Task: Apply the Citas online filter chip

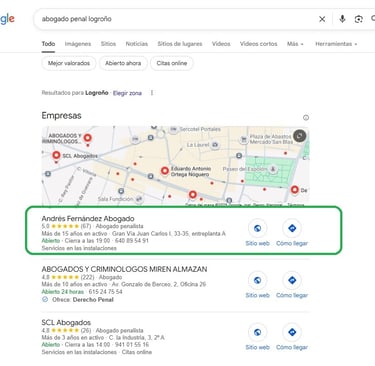Action: click(172, 63)
